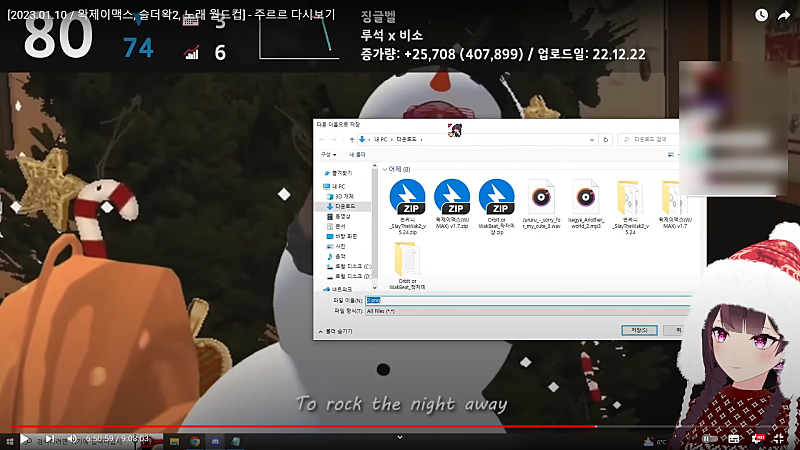Select the Orbit or WakBeat zip file
This screenshot has width=800, height=450.
(x=496, y=207)
